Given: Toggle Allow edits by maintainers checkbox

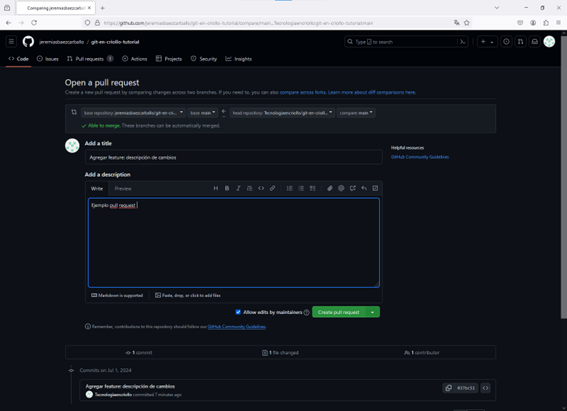Looking at the screenshot, I should point(238,312).
